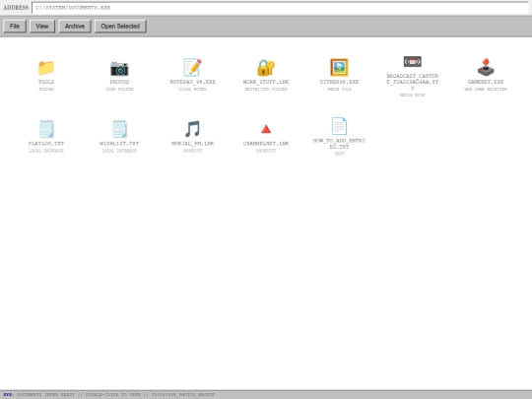Select the PHOTOS camera icon

(x=119, y=68)
